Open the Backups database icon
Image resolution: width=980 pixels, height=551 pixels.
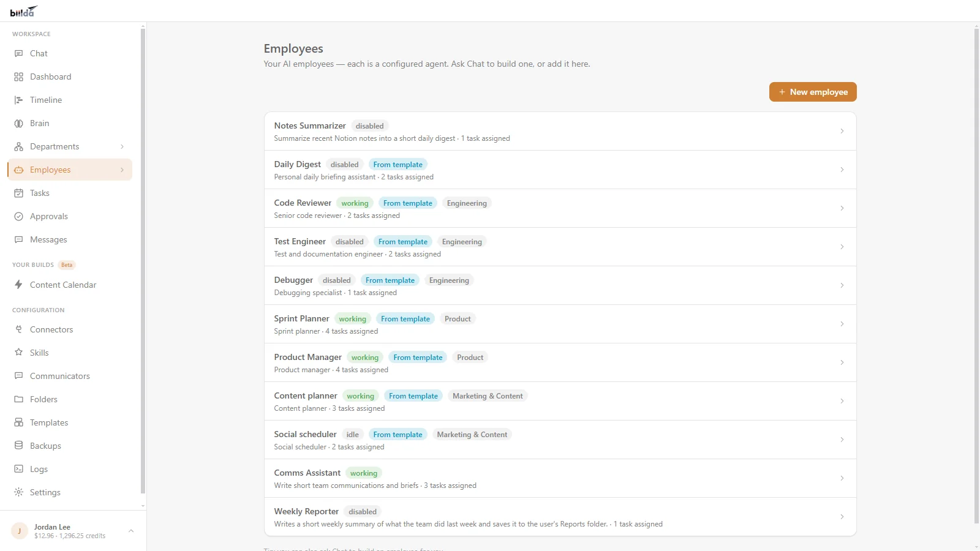click(18, 446)
